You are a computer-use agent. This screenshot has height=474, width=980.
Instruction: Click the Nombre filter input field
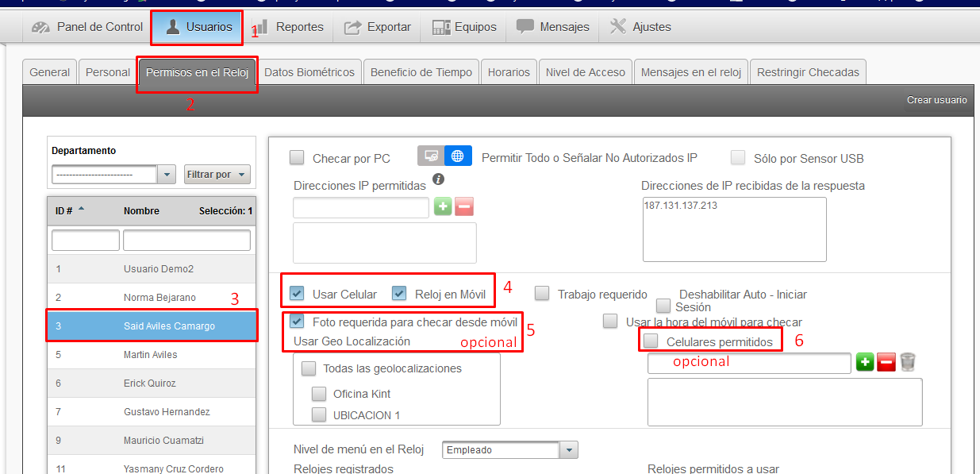[x=186, y=240]
